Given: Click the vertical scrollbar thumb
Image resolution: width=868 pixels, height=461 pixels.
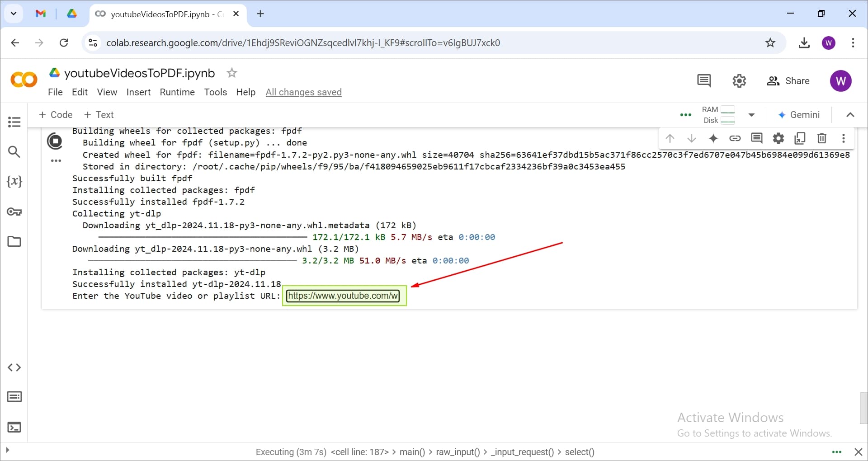Looking at the screenshot, I should pyautogui.click(x=863, y=408).
